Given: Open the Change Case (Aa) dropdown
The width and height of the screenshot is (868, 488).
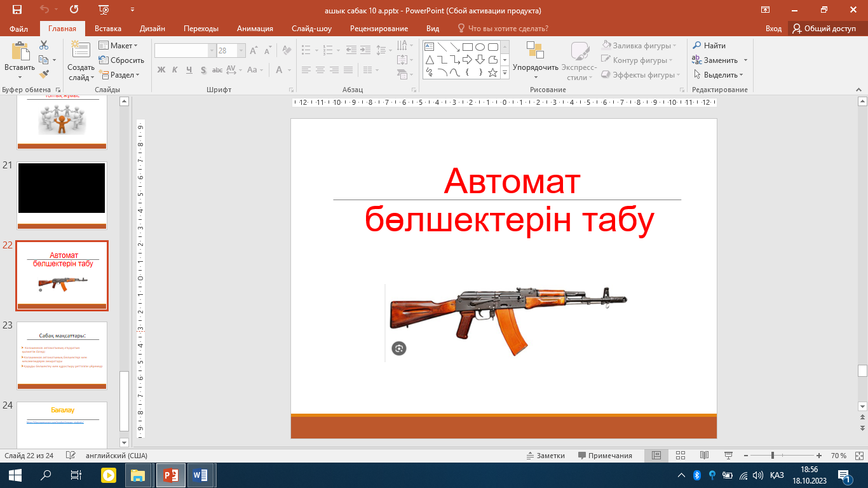Looking at the screenshot, I should click(254, 70).
